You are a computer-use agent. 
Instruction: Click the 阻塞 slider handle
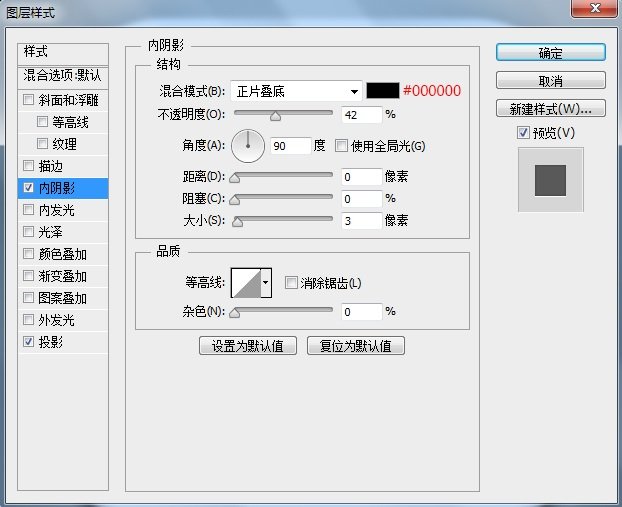[x=235, y=200]
